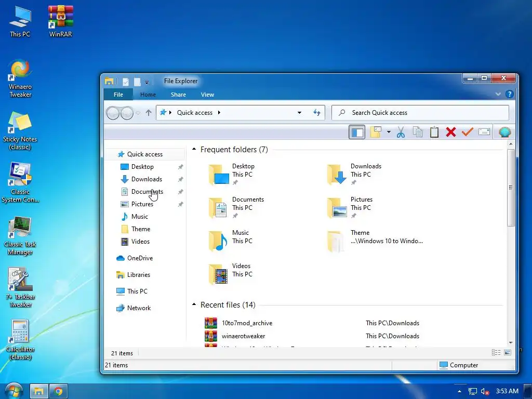Select Libraries in navigation pane
532x399 pixels.
tap(138, 275)
